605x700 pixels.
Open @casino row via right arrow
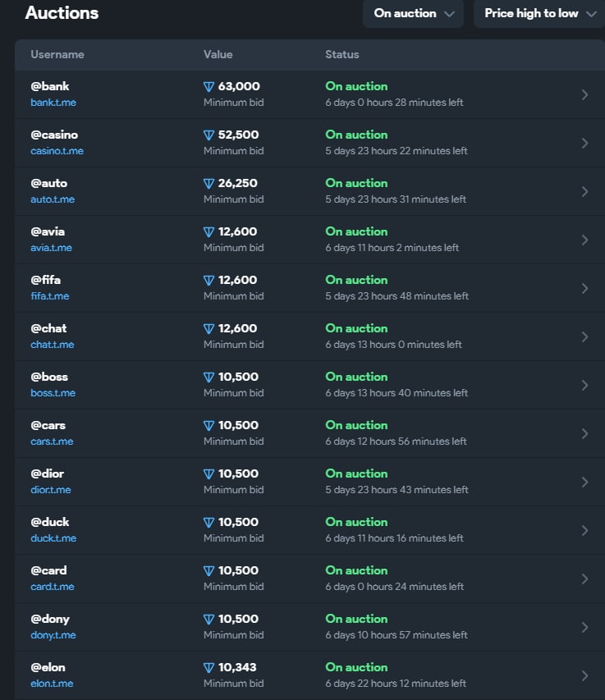pos(584,143)
